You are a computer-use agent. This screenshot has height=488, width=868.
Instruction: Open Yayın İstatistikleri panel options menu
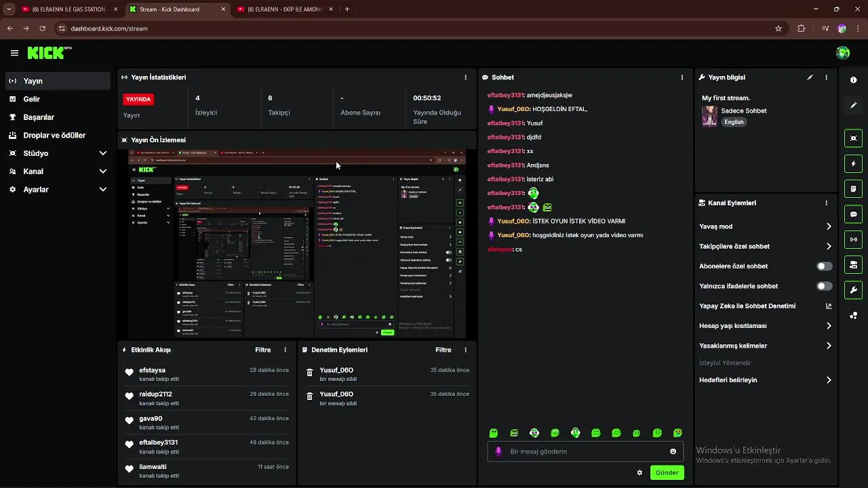(465, 77)
